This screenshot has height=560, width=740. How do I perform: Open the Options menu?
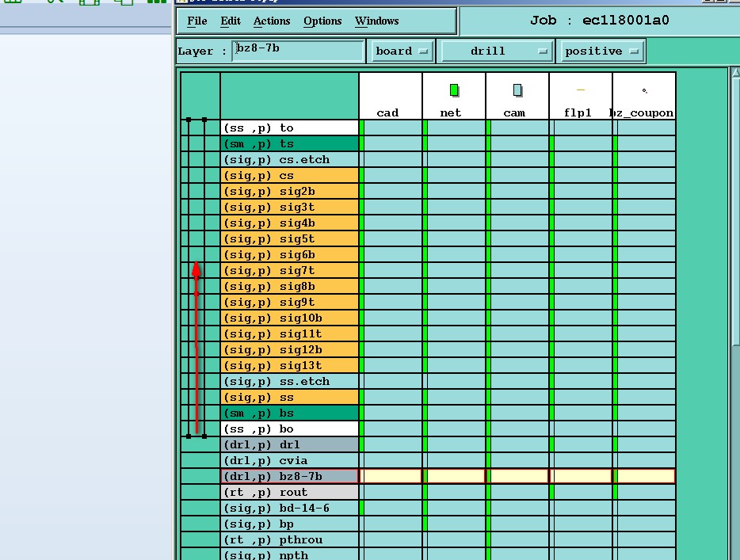coord(322,21)
